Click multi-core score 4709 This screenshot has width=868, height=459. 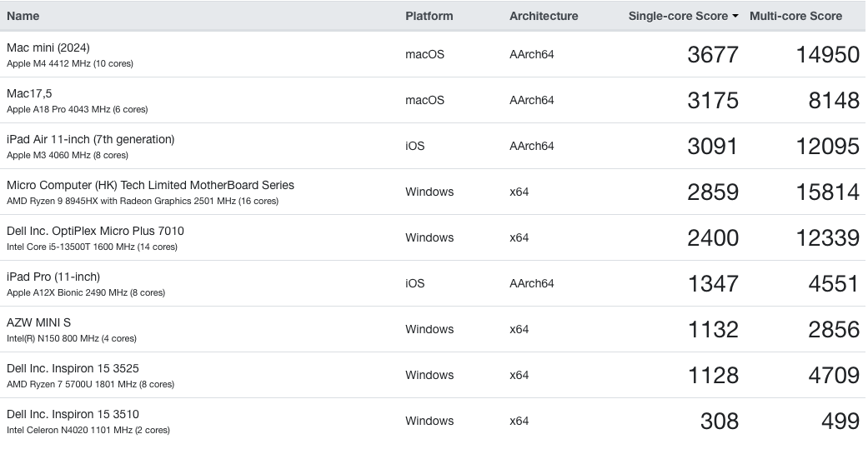pyautogui.click(x=835, y=376)
